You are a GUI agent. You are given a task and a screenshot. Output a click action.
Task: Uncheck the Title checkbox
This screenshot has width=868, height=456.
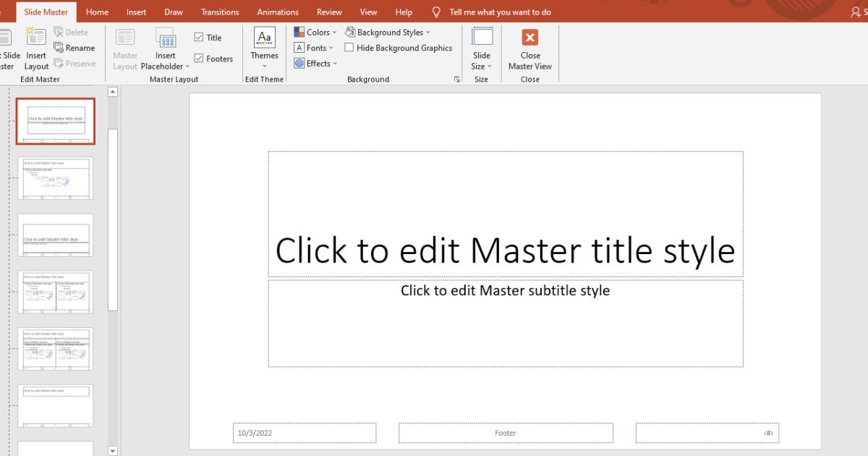(200, 36)
